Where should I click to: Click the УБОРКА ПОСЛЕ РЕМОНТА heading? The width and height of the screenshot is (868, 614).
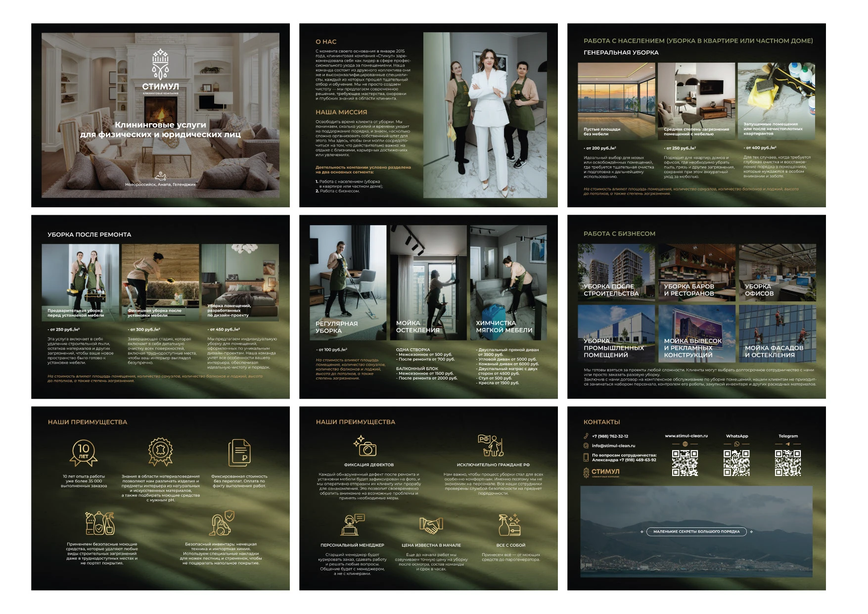point(90,235)
